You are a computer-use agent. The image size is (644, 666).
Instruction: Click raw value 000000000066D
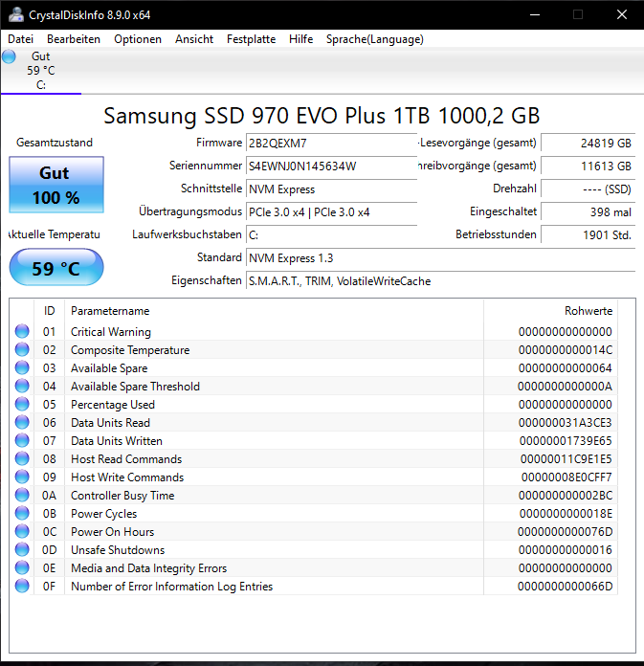(x=566, y=587)
